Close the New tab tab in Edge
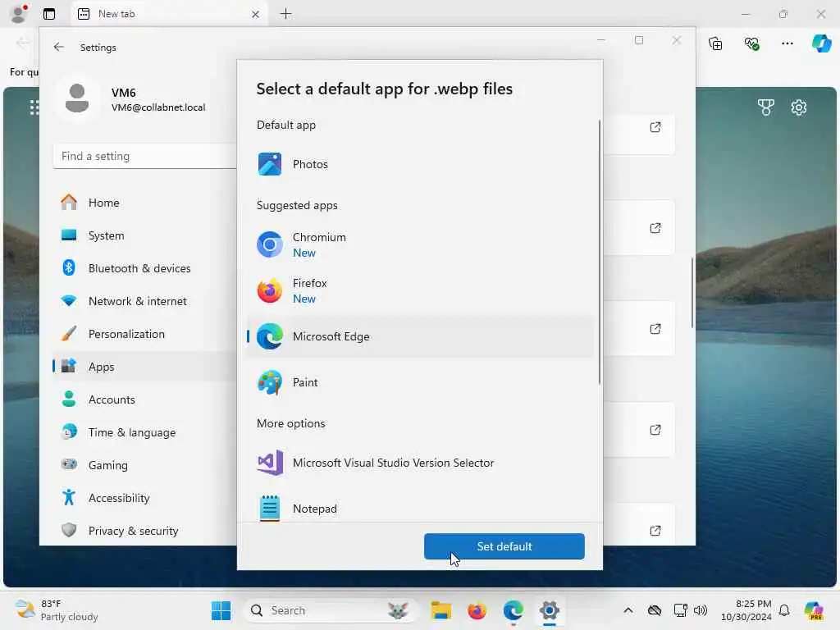Screen dimensions: 840x630 [256, 15]
